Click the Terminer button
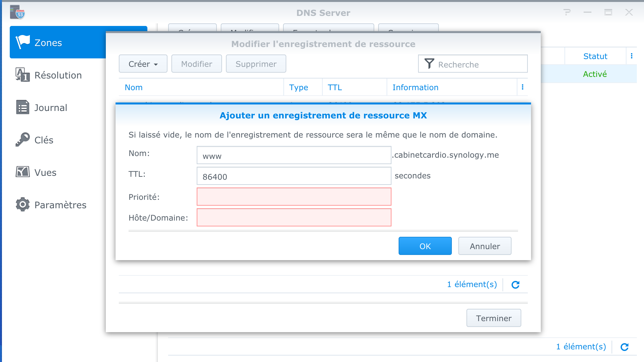 pos(493,318)
